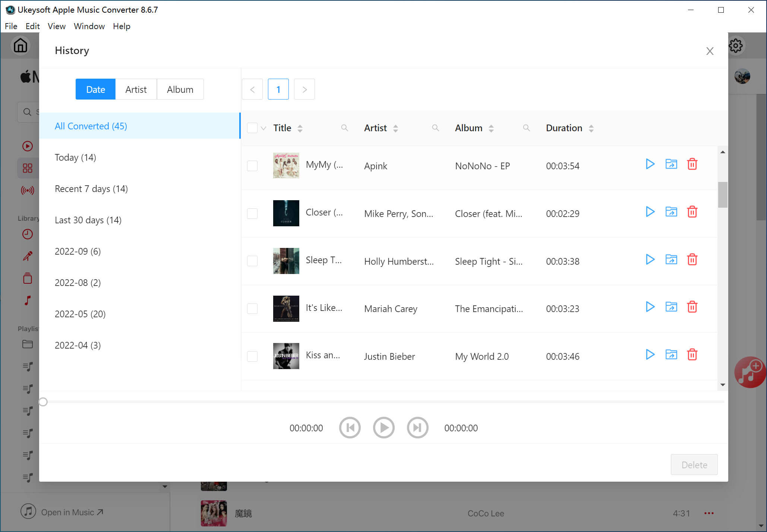Click the Delete button at bottom
Screen dimensions: 767x532
(x=695, y=465)
